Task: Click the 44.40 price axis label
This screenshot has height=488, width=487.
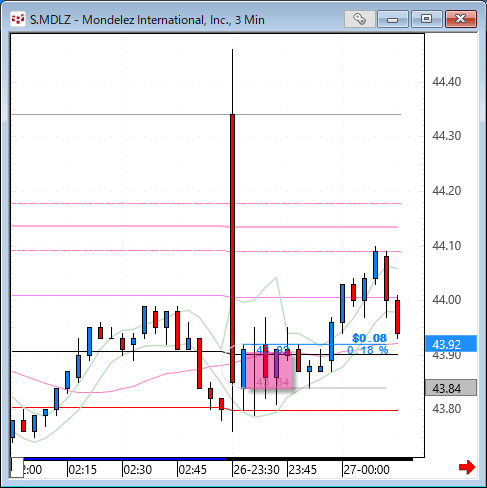Action: point(446,82)
